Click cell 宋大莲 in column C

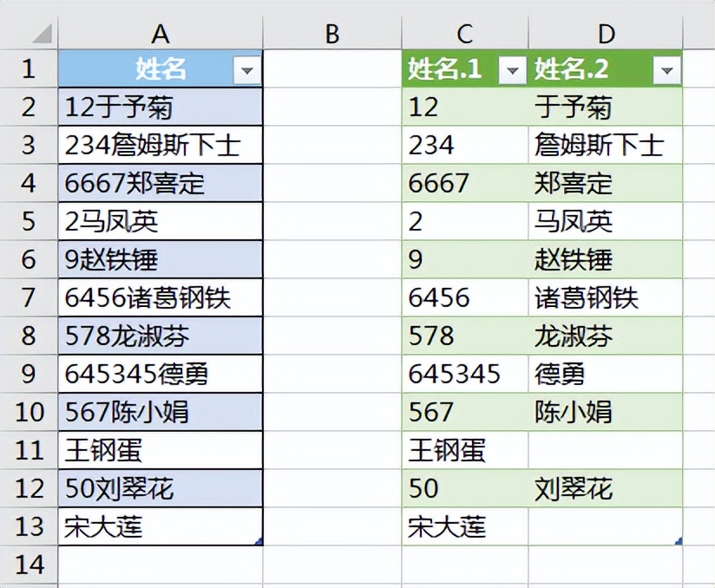coord(464,526)
